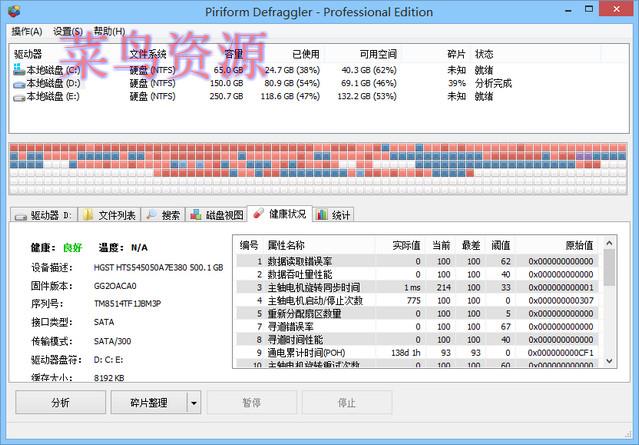The height and width of the screenshot is (445, 639).
Task: Switch to the 统计 tab
Action: click(x=333, y=215)
